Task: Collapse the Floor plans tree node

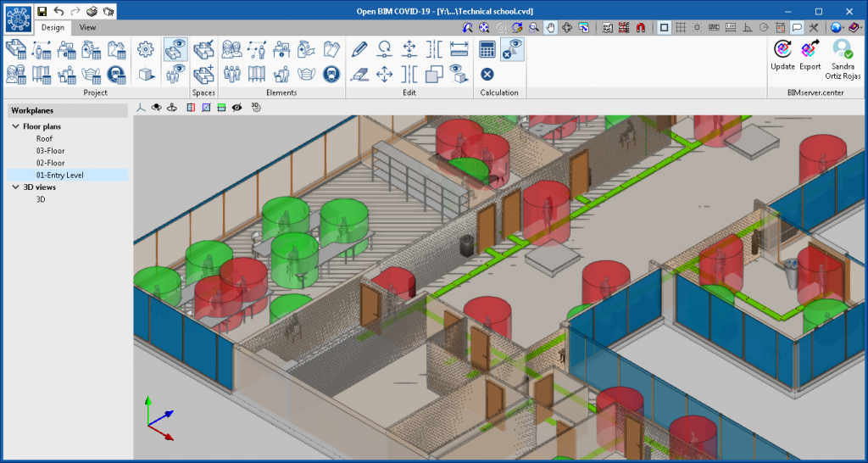Action: (x=16, y=126)
